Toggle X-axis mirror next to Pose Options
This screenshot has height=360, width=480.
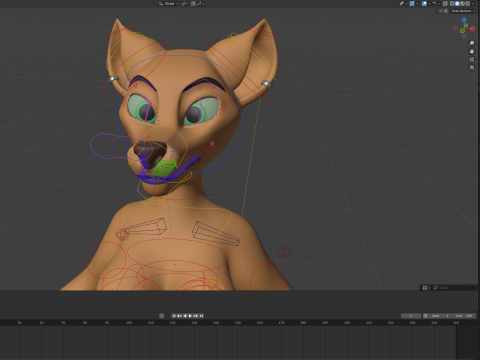point(446,11)
